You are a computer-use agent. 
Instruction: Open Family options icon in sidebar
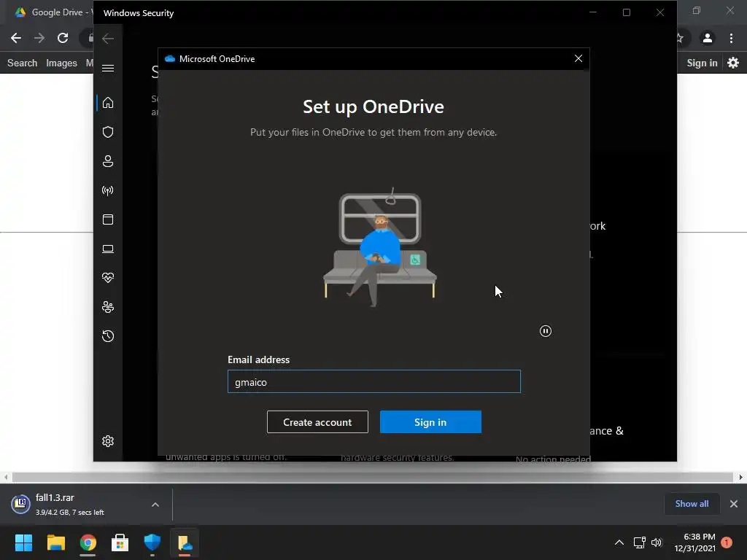click(108, 307)
